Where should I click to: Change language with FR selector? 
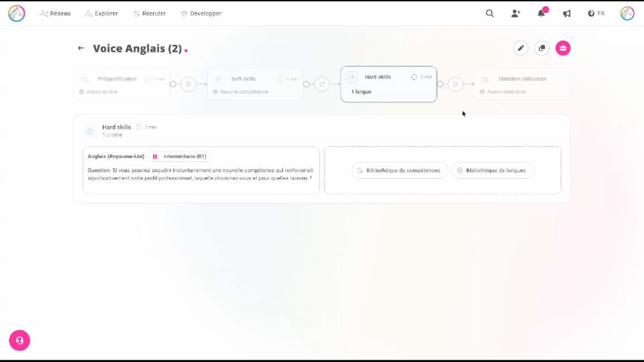pyautogui.click(x=596, y=13)
